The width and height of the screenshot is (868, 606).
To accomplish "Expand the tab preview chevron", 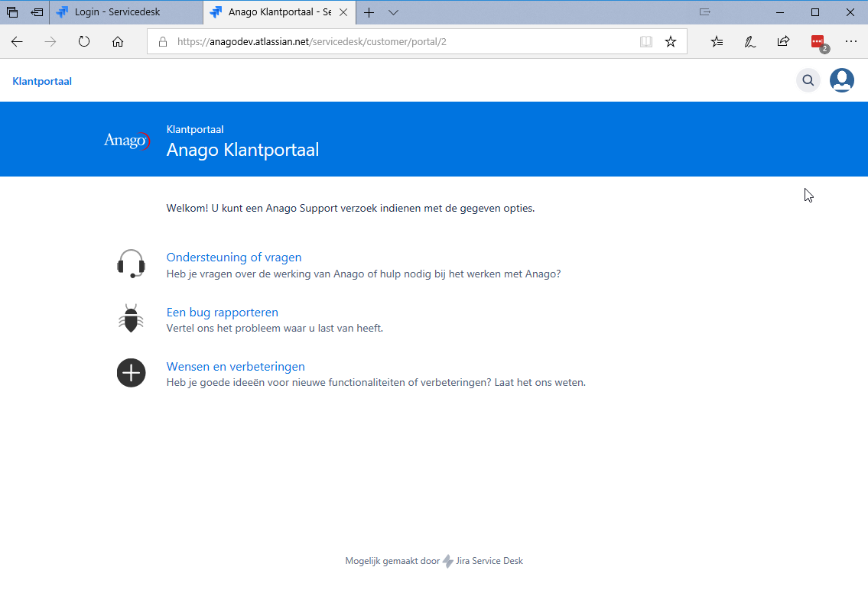I will tap(394, 12).
